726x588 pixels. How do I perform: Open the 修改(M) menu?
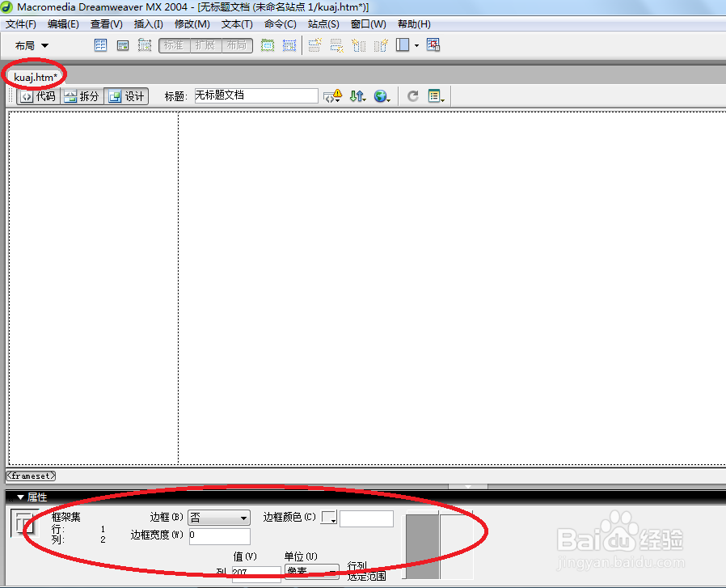192,24
